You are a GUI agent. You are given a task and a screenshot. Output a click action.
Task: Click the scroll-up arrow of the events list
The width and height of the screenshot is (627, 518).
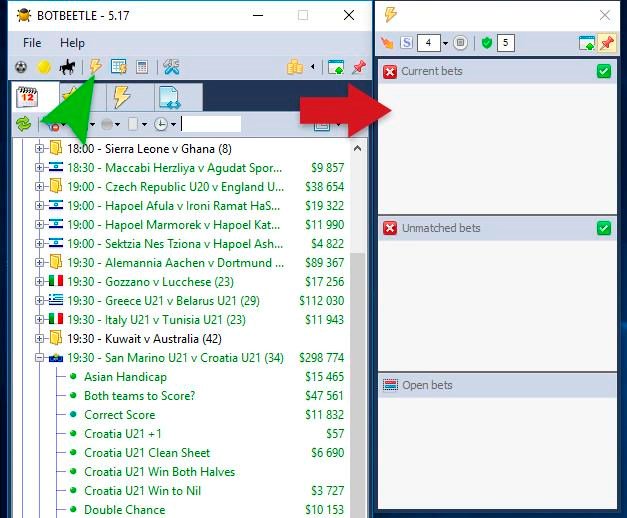click(x=357, y=148)
